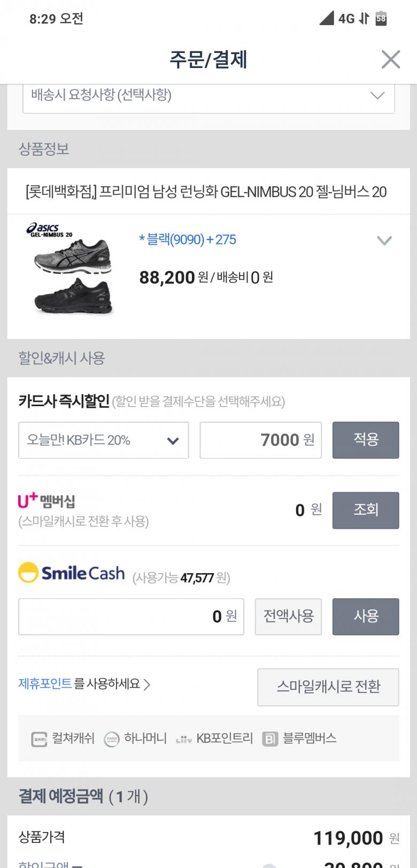Open the 오늘만! KB카드 20% dropdown

104,440
